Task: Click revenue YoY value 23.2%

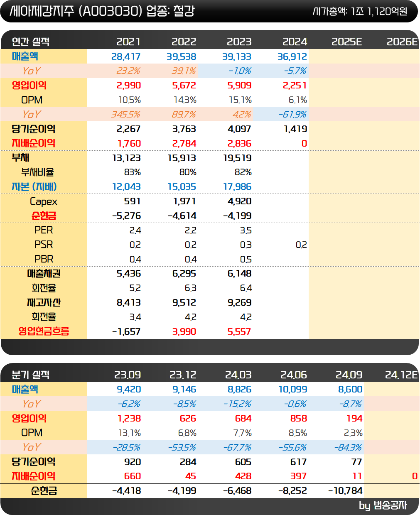Action: tap(128, 71)
